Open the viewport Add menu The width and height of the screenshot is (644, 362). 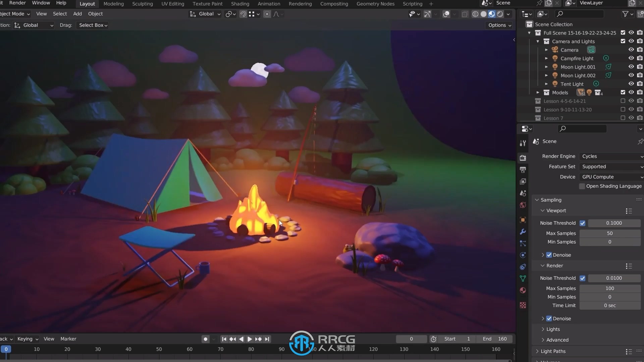coord(77,14)
